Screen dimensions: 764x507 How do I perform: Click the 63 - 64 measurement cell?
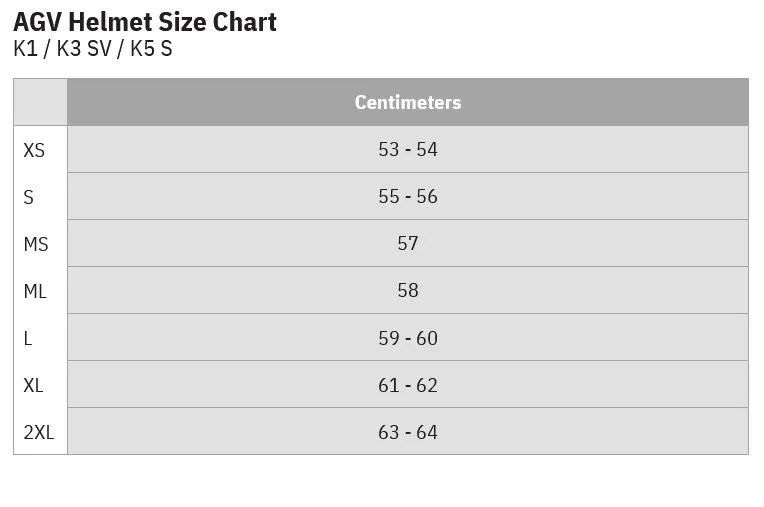pyautogui.click(x=408, y=432)
